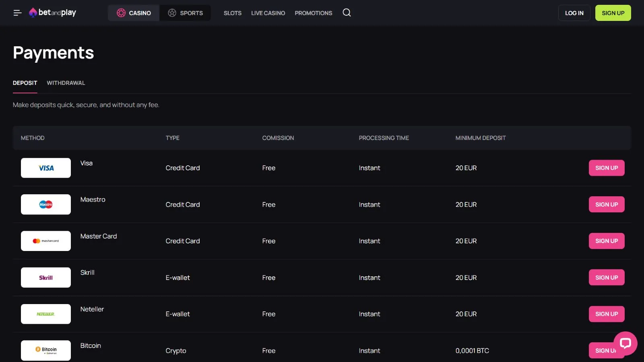Click the green Sign Up button
The height and width of the screenshot is (362, 644).
(613, 13)
